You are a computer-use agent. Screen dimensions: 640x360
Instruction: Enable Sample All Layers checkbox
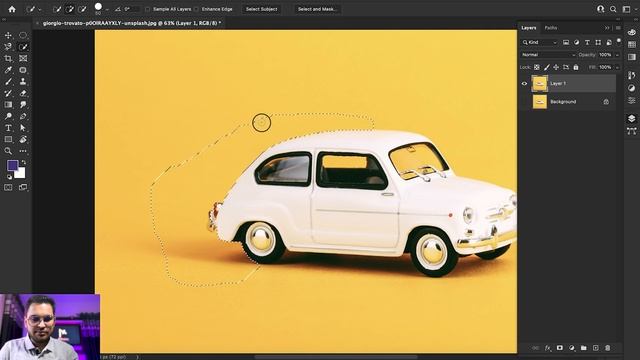pos(147,9)
